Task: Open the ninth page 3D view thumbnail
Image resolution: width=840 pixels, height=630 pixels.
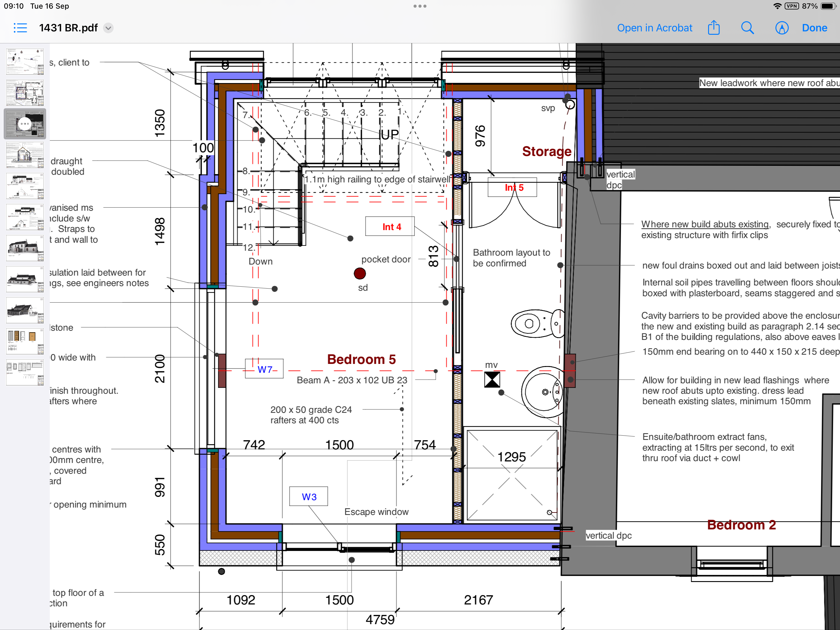Action: point(25,310)
